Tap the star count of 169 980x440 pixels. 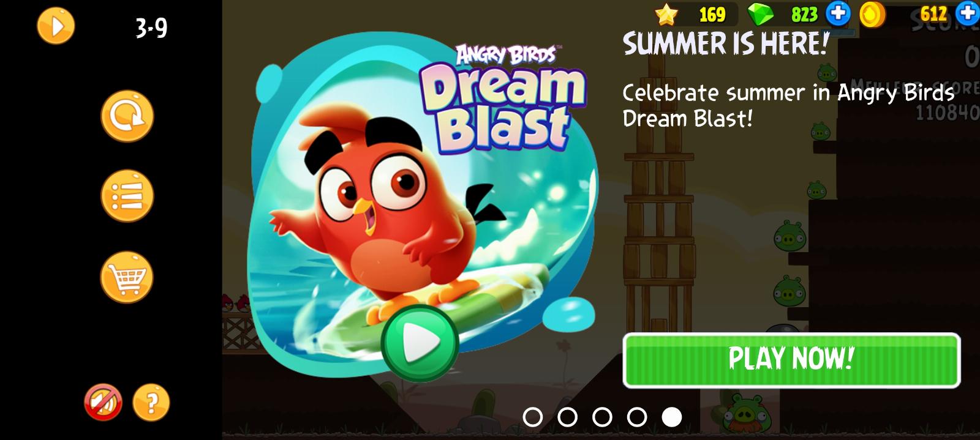(x=712, y=14)
